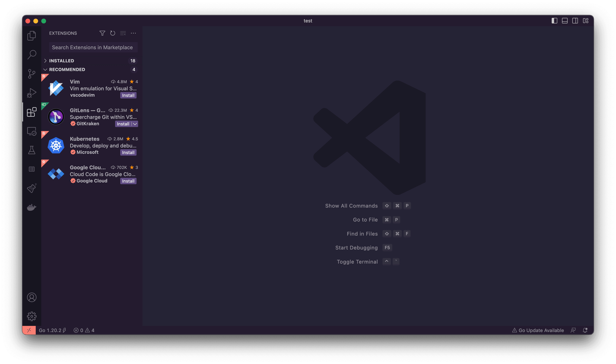The image size is (616, 364).
Task: Toggle the primary side bar
Action: click(x=554, y=21)
